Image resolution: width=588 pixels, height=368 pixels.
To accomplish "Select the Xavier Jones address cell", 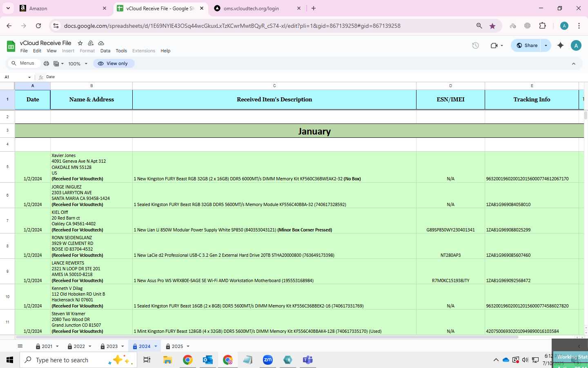I will pyautogui.click(x=91, y=167).
